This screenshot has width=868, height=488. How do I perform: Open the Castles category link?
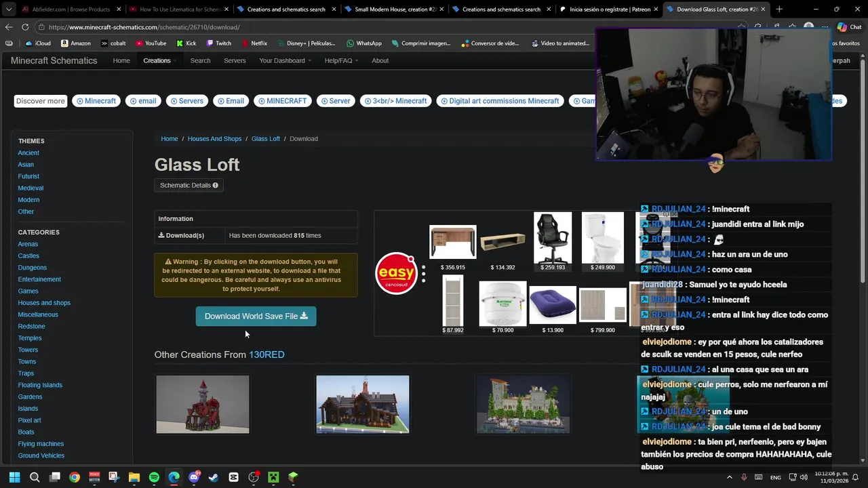[x=28, y=256]
